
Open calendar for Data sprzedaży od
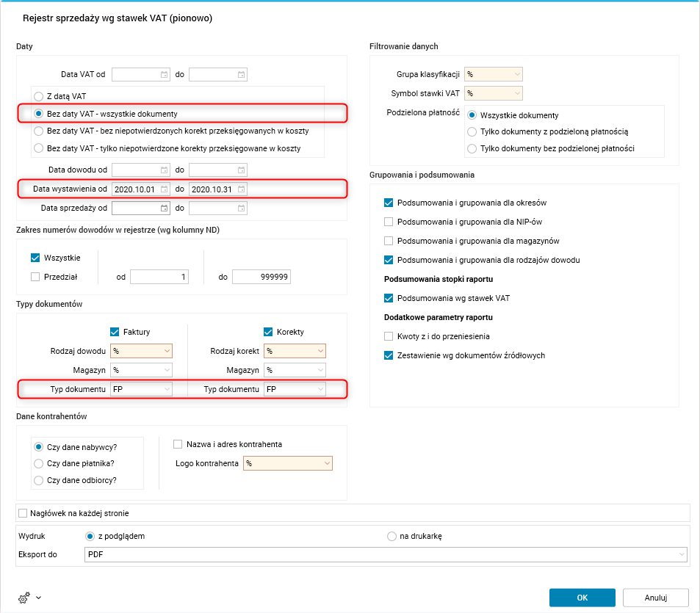pos(164,208)
